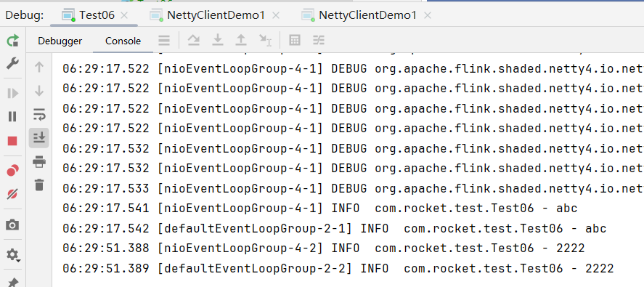Click log line 06:29:17.542 defaultEventLoopGroup-2-1

click(x=334, y=228)
